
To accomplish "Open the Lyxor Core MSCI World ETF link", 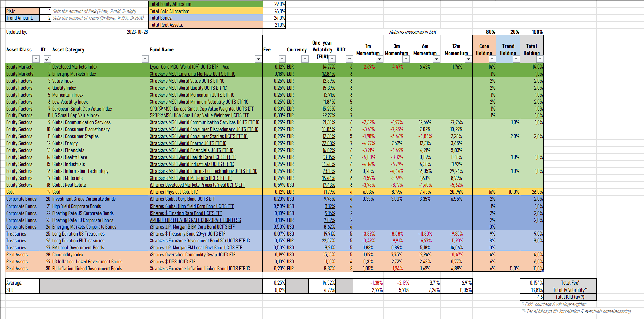I will point(189,67).
